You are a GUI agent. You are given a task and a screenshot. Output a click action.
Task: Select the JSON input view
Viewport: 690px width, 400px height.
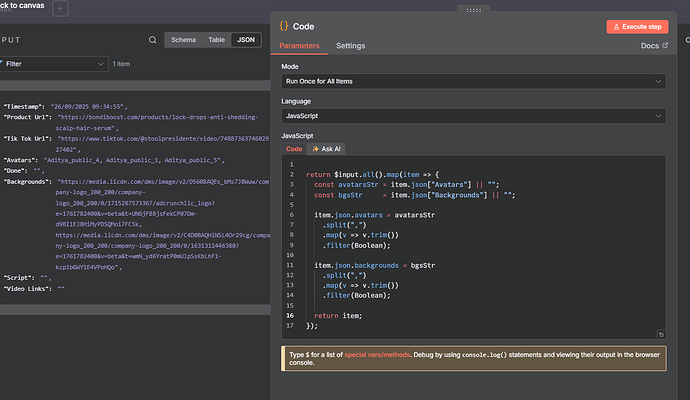[246, 40]
